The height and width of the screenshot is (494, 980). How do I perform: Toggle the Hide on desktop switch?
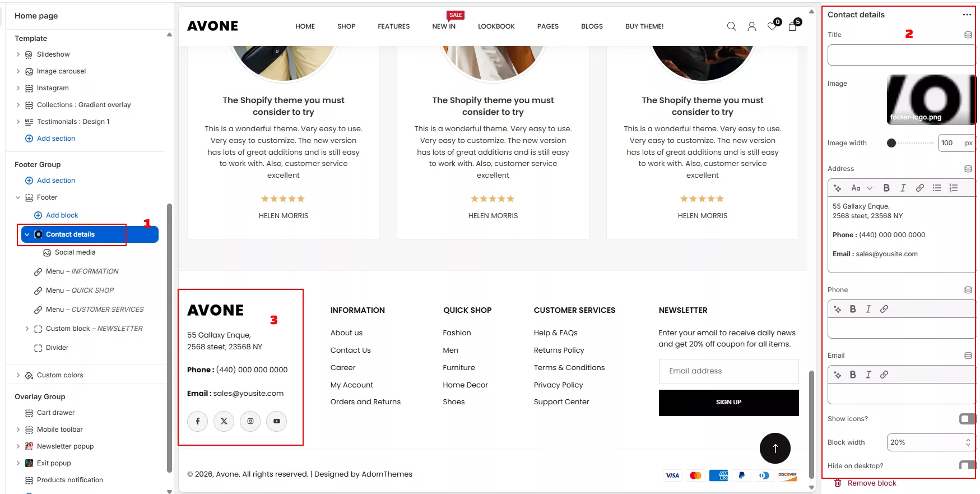pyautogui.click(x=967, y=465)
